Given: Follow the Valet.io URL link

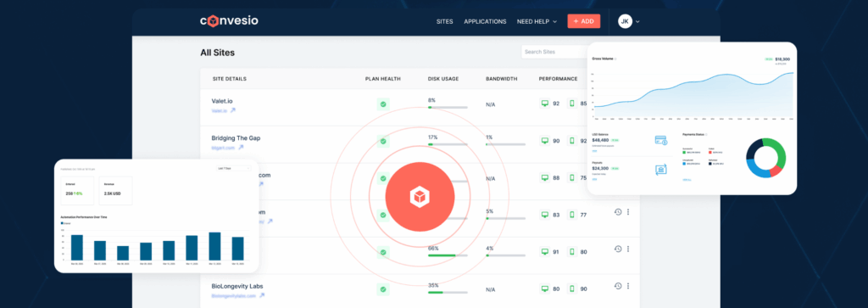Looking at the screenshot, I should tap(220, 111).
